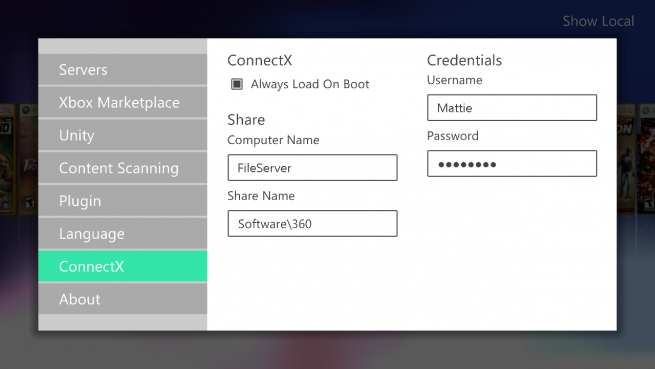Click the Password label
Screen dimensions: 655x369
(x=453, y=136)
